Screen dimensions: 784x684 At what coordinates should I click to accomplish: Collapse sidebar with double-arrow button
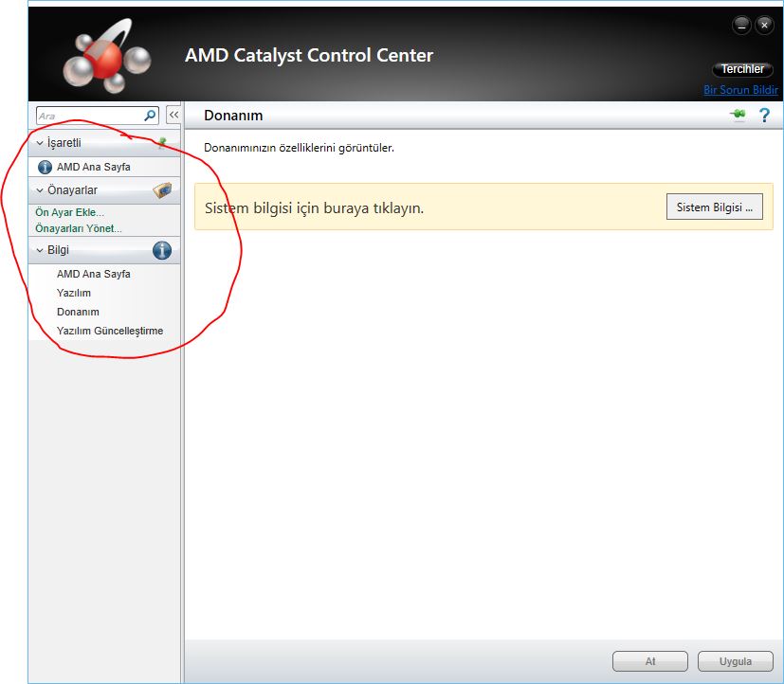coord(173,115)
